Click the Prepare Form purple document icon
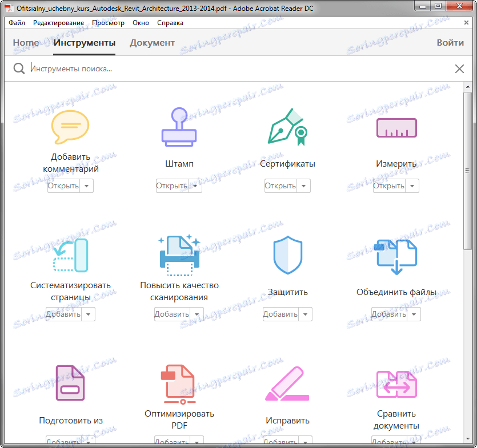The width and height of the screenshot is (477, 448). [70, 383]
